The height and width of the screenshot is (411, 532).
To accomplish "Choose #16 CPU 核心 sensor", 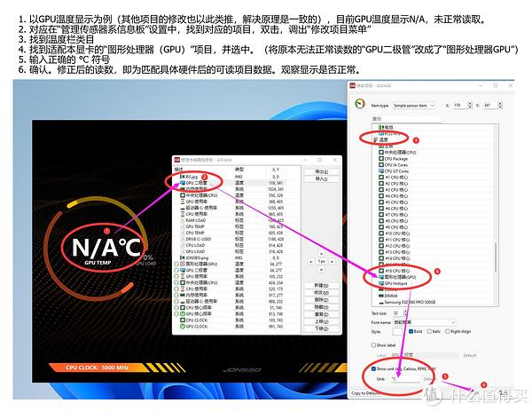I will (395, 271).
